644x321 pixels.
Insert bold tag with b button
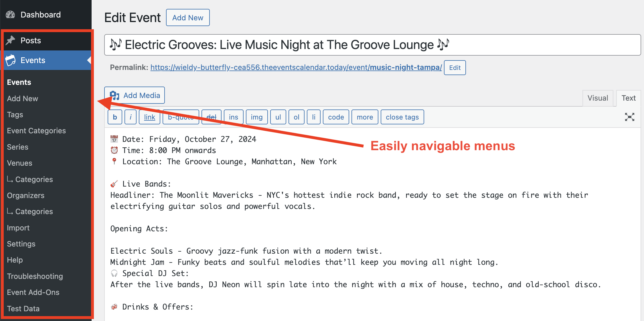point(115,117)
